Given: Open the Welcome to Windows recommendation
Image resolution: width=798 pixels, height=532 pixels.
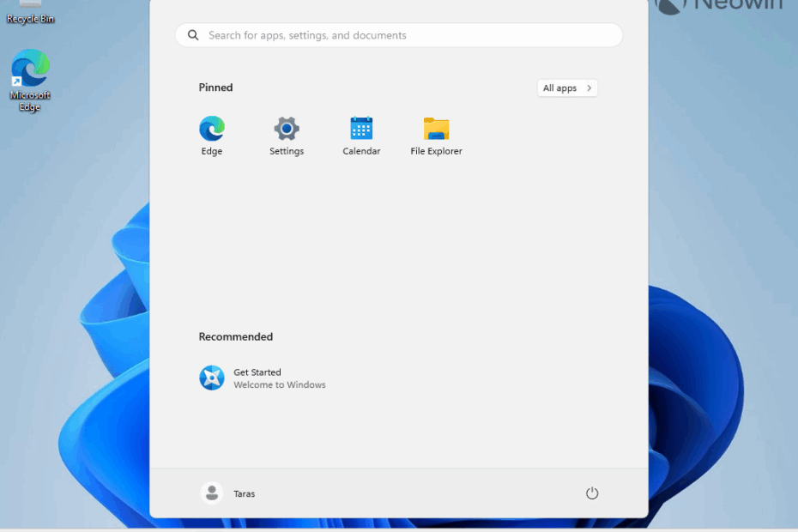Looking at the screenshot, I should tap(280, 385).
